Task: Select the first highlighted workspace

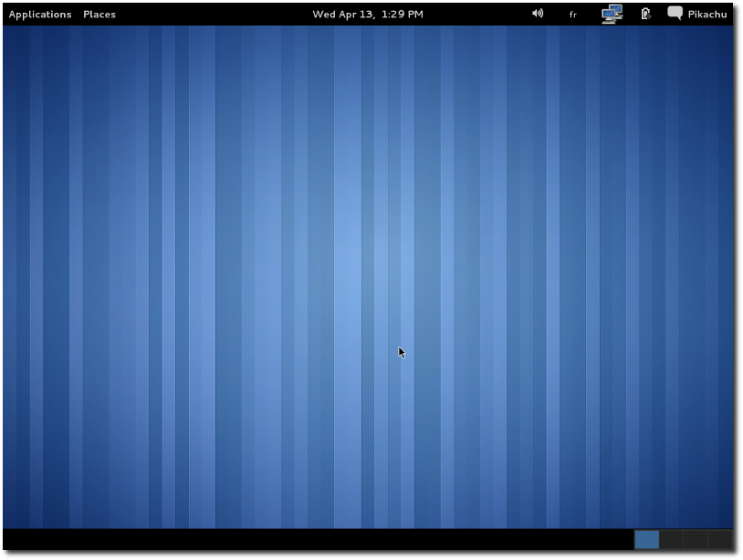Action: 647,540
